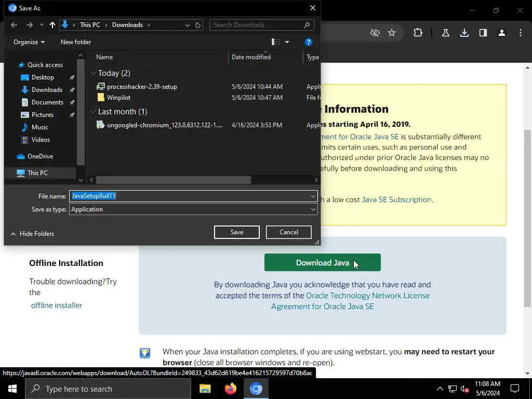Select the processhacker-2.39-setup file
The width and height of the screenshot is (532, 399).
(x=142, y=87)
